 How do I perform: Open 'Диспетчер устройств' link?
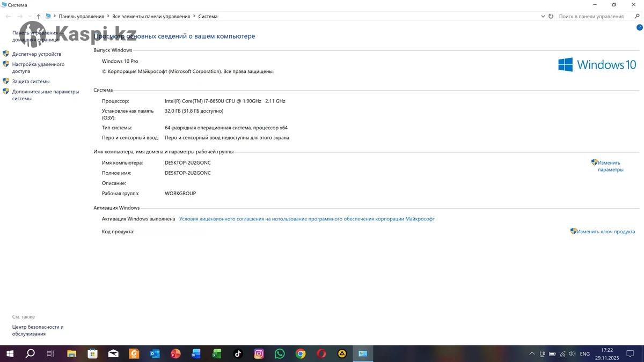click(36, 54)
